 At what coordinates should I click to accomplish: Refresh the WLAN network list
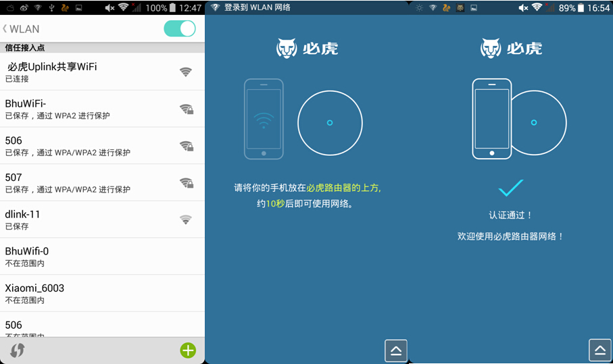[17, 350]
